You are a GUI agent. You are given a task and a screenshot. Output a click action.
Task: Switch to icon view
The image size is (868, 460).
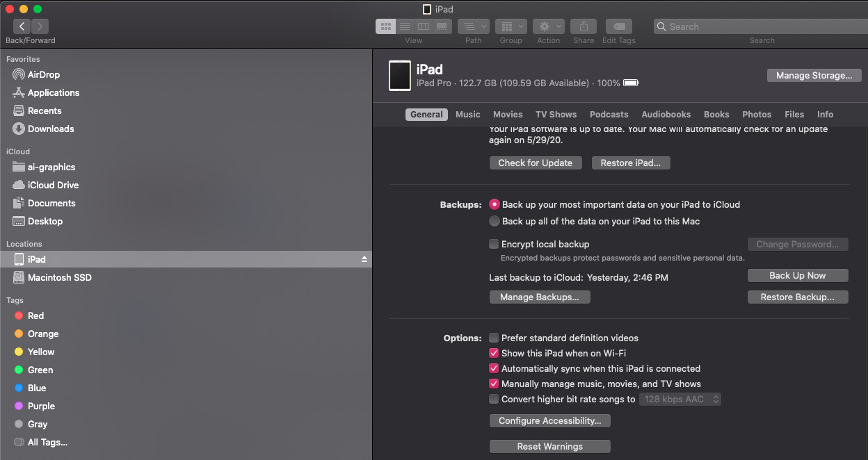[385, 26]
